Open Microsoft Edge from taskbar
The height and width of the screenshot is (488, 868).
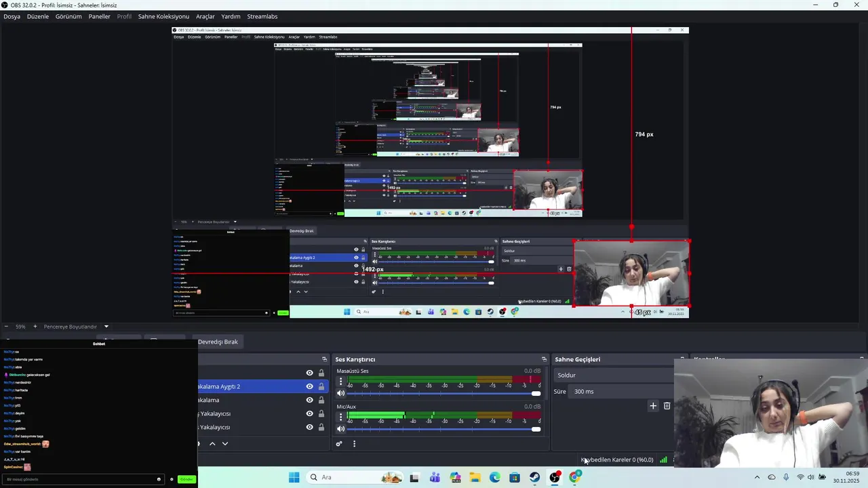pos(495,477)
